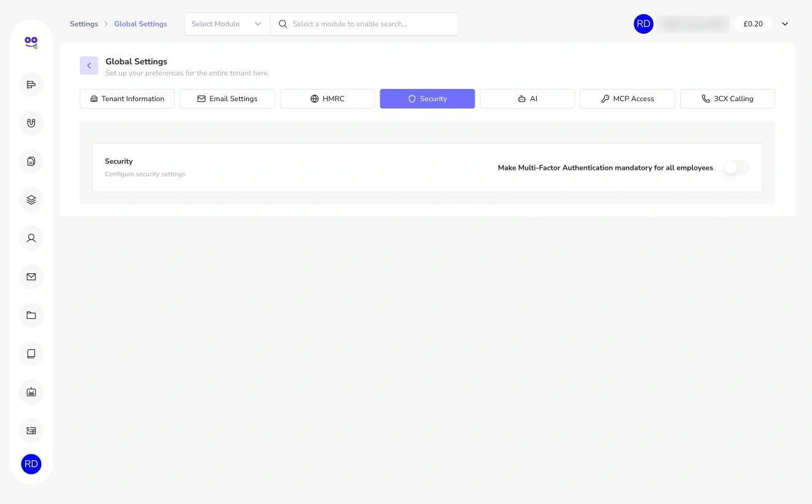The width and height of the screenshot is (812, 504).
Task: Click the app logo in sidebar
Action: tap(31, 42)
